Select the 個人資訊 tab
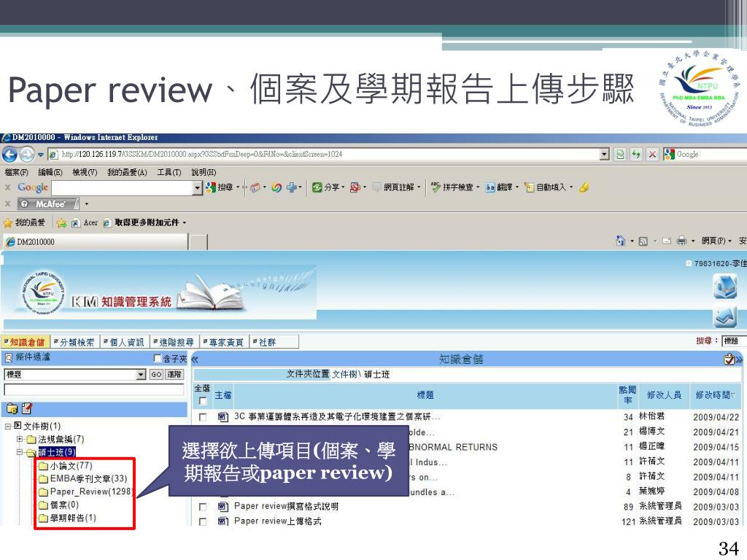747x560 pixels. coord(124,342)
